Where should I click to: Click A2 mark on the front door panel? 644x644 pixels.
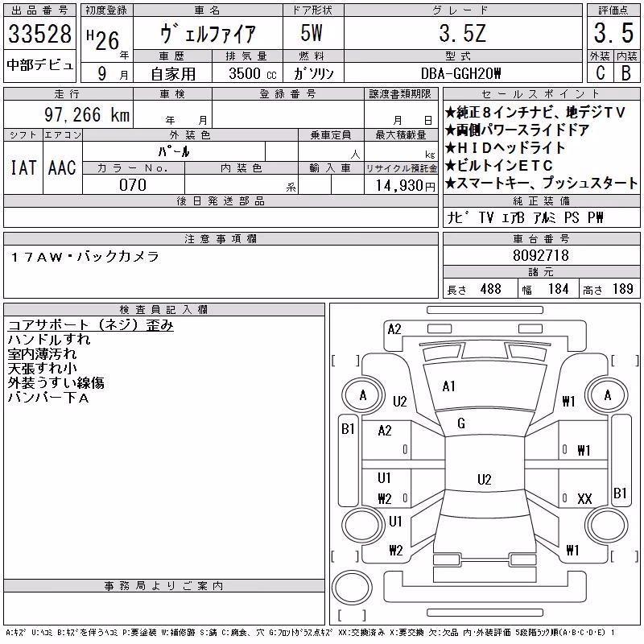[385, 431]
